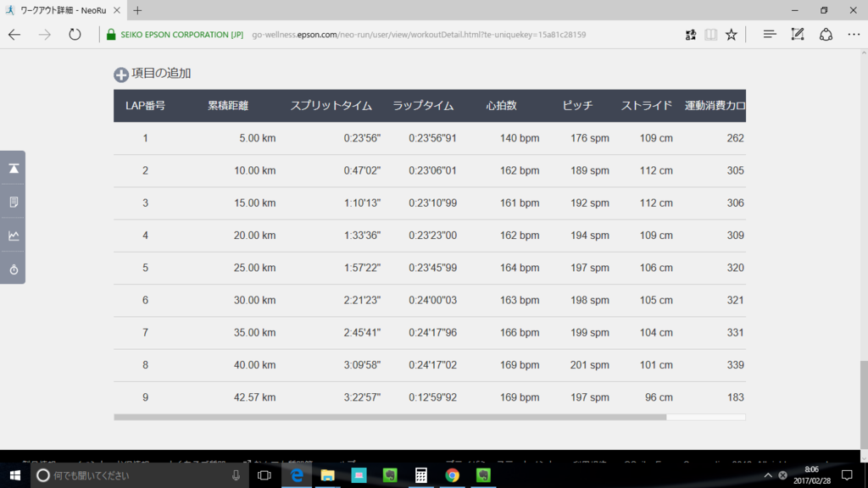Click the LAP番号 column header
Image resolution: width=868 pixels, height=488 pixels.
[x=145, y=106]
